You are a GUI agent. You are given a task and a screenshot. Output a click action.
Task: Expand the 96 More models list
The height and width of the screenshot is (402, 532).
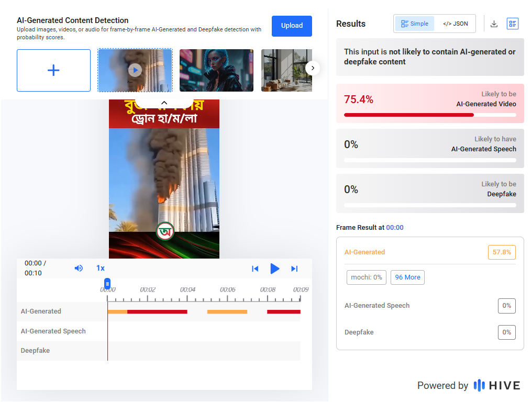(407, 277)
